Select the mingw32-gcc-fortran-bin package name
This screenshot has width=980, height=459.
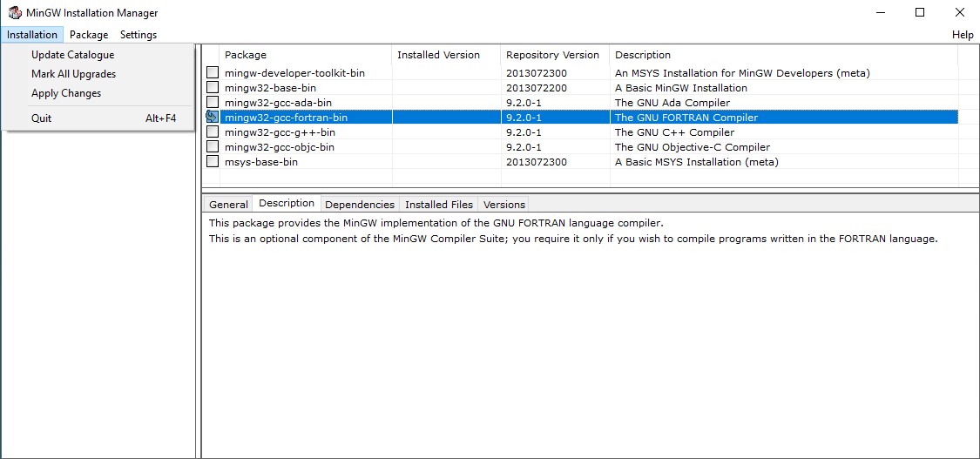click(x=287, y=118)
